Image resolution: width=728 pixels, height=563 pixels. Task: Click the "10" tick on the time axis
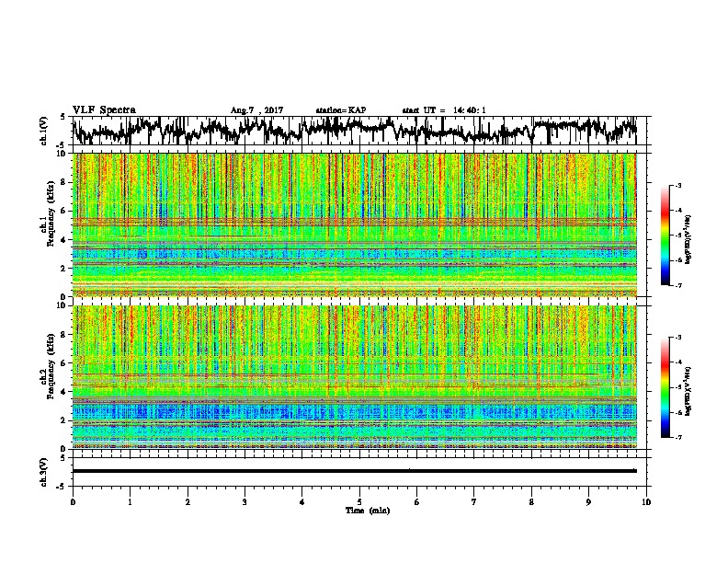[x=646, y=502]
